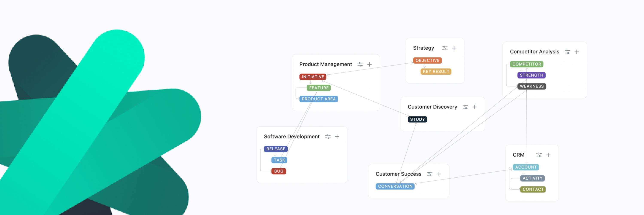Open the filter icon on Customer Success card
The image size is (644, 215).
429,174
